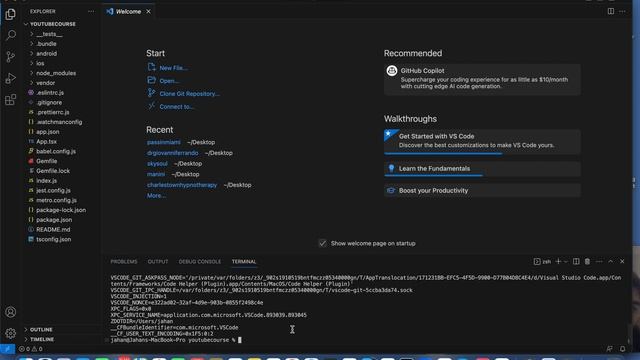Open App.tsx in the explorer

[x=47, y=142]
